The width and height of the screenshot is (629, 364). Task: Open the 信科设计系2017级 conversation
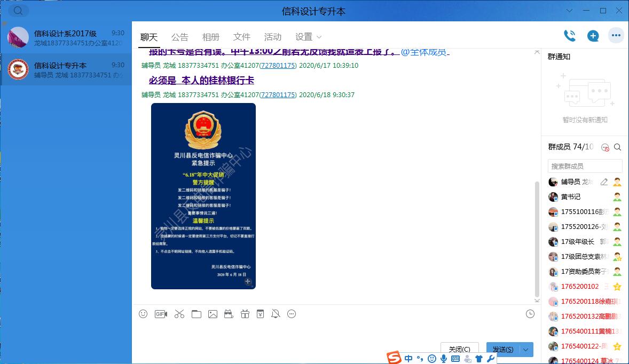(66, 37)
